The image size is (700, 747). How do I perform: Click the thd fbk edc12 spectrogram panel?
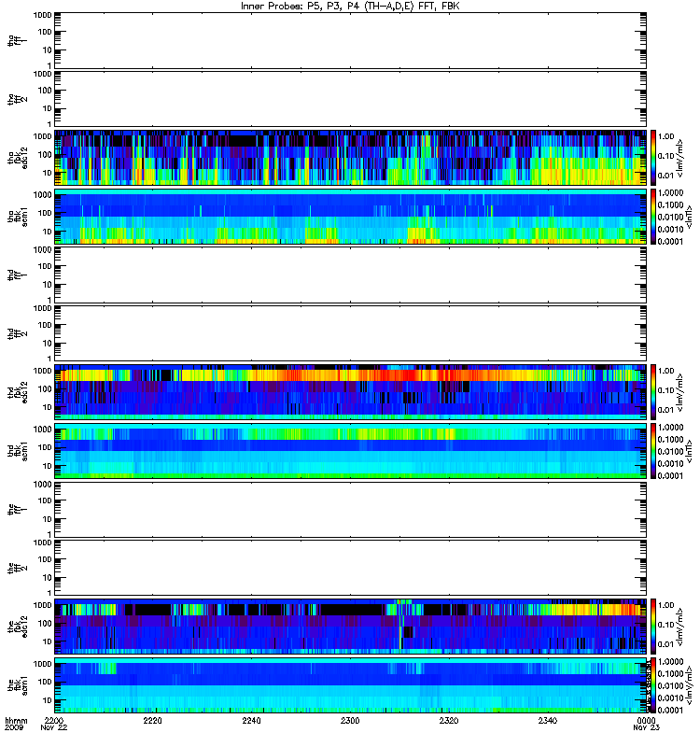coord(351,391)
